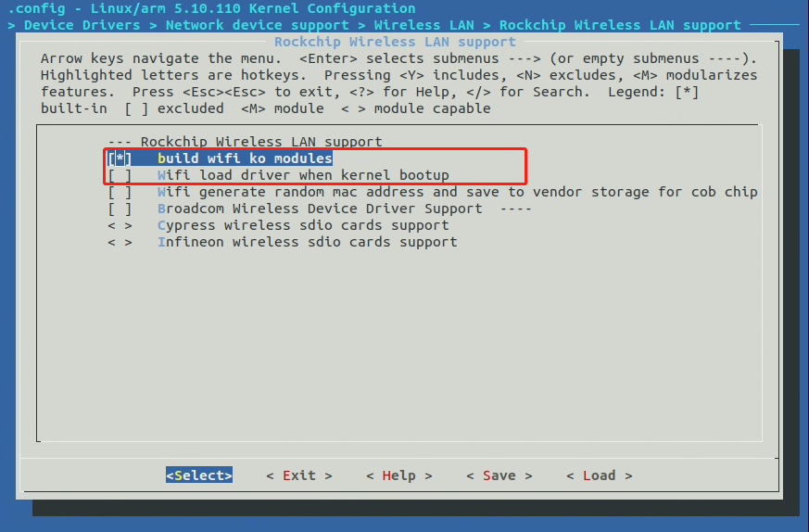Enable Broadcom Wireless Device Driver Support
This screenshot has width=809, height=532.
[120, 209]
